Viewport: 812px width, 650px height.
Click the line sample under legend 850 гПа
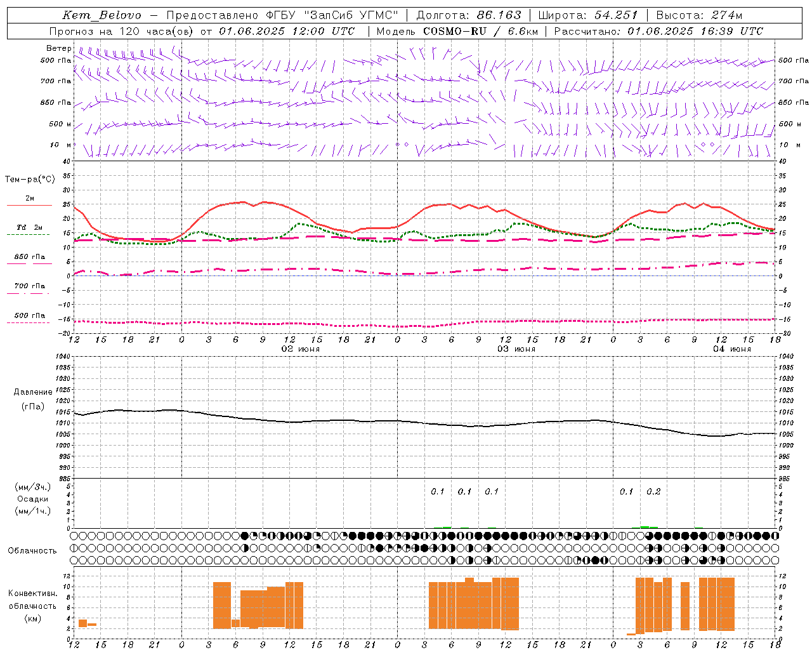point(28,264)
